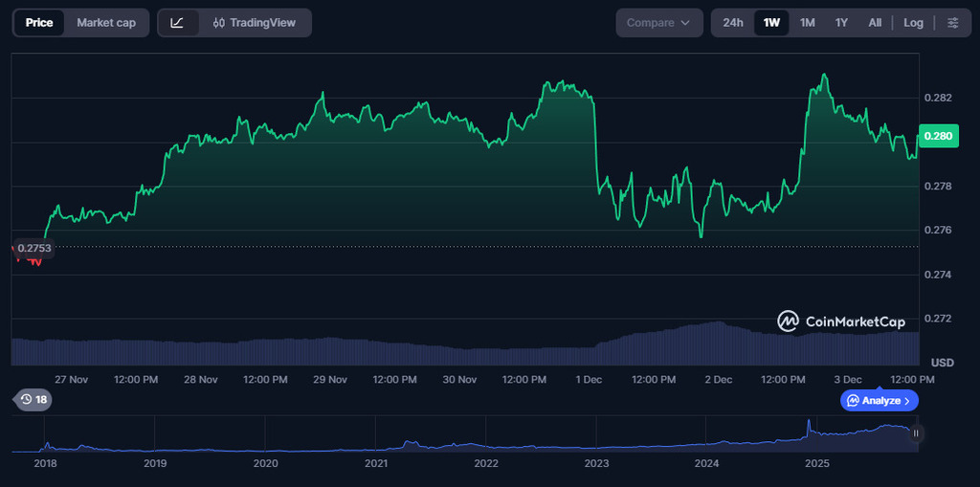Click the history clock badge showing 18
The width and height of the screenshot is (980, 487).
33,400
